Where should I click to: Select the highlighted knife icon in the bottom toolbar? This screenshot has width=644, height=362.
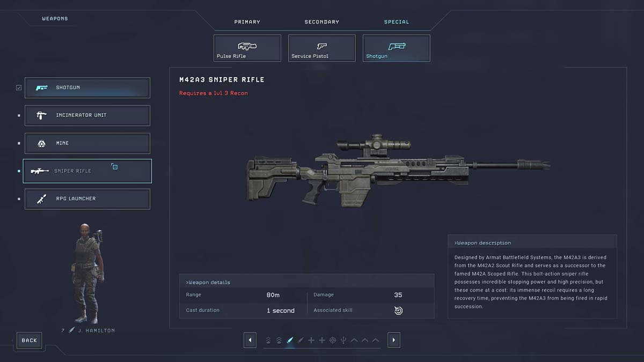click(290, 339)
